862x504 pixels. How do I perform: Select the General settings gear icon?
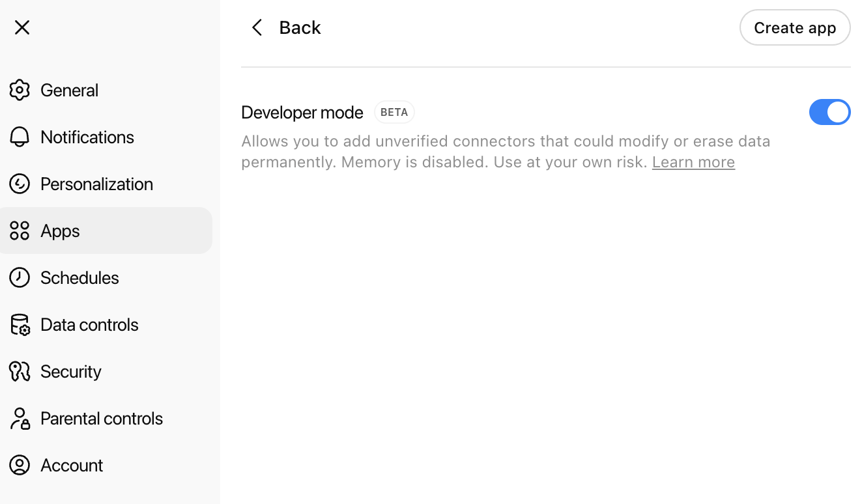coord(20,90)
